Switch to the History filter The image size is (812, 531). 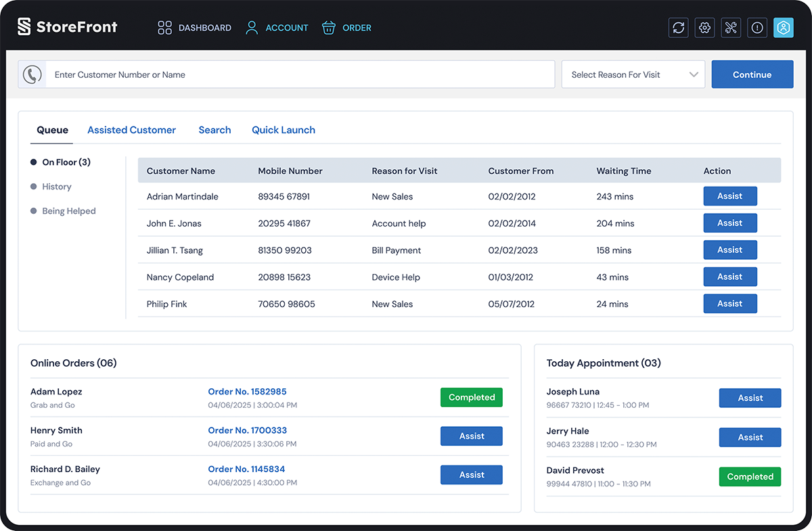coord(57,186)
